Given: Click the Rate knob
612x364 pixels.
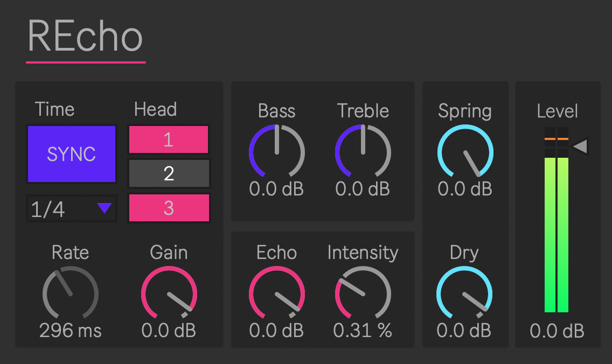Looking at the screenshot, I should (x=70, y=293).
